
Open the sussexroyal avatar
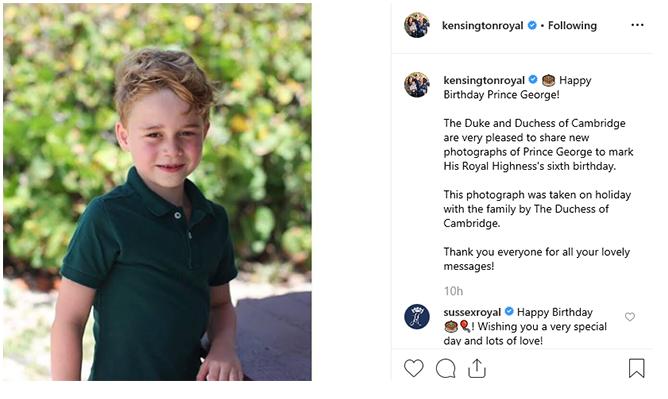point(417,316)
